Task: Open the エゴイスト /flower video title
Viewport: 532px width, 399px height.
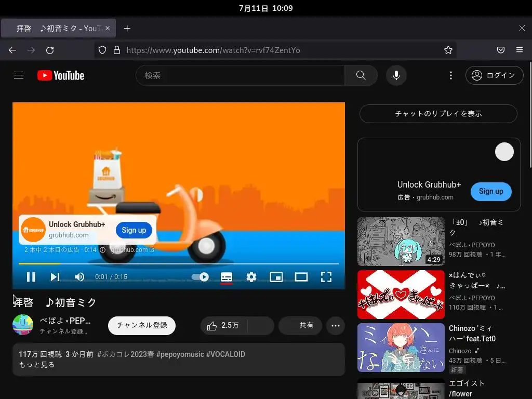Action: [467, 389]
